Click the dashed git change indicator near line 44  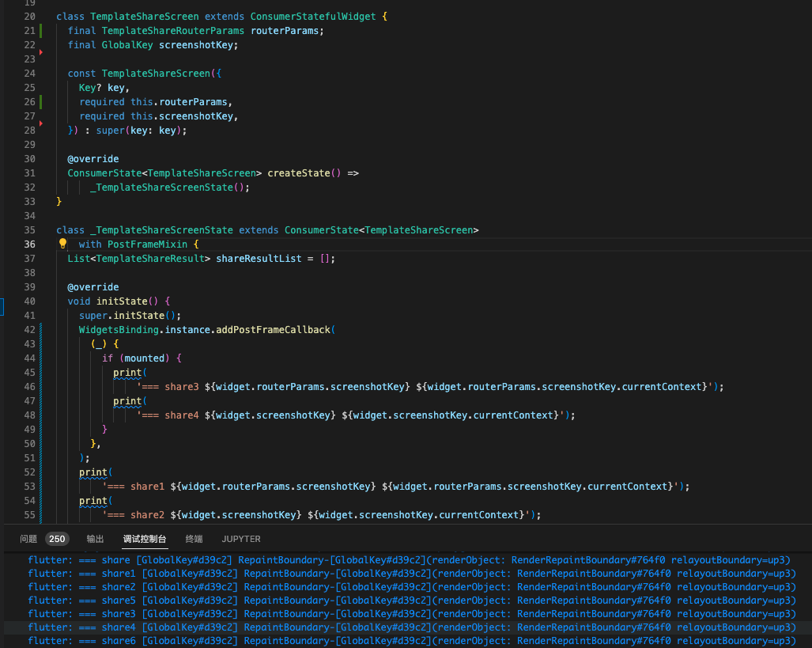[41, 358]
